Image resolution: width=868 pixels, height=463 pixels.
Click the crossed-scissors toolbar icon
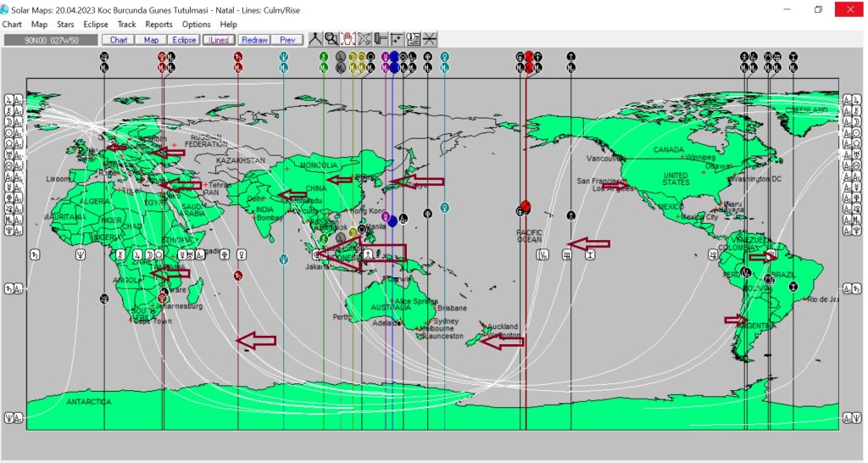[364, 39]
